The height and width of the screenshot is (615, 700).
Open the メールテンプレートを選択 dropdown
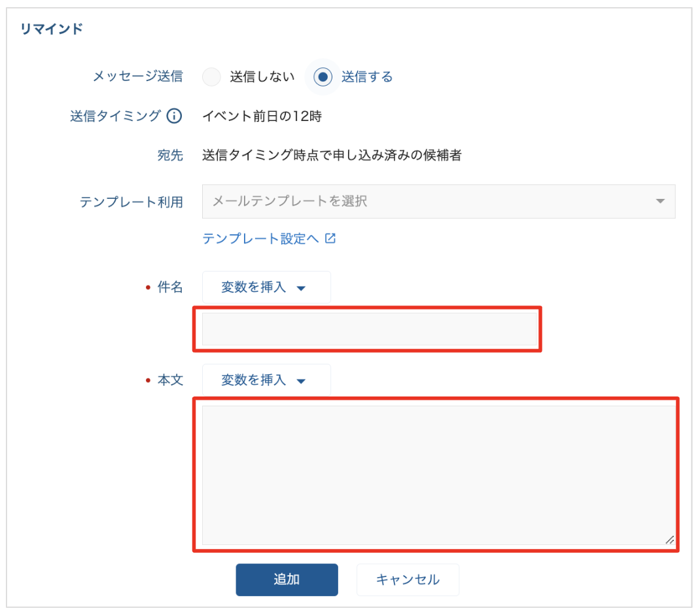(x=438, y=201)
